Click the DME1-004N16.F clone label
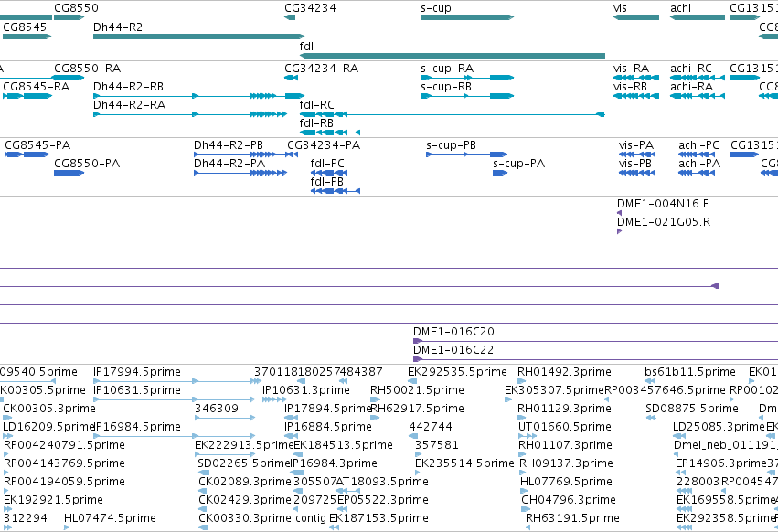Image resolution: width=778 pixels, height=532 pixels. pos(663,204)
